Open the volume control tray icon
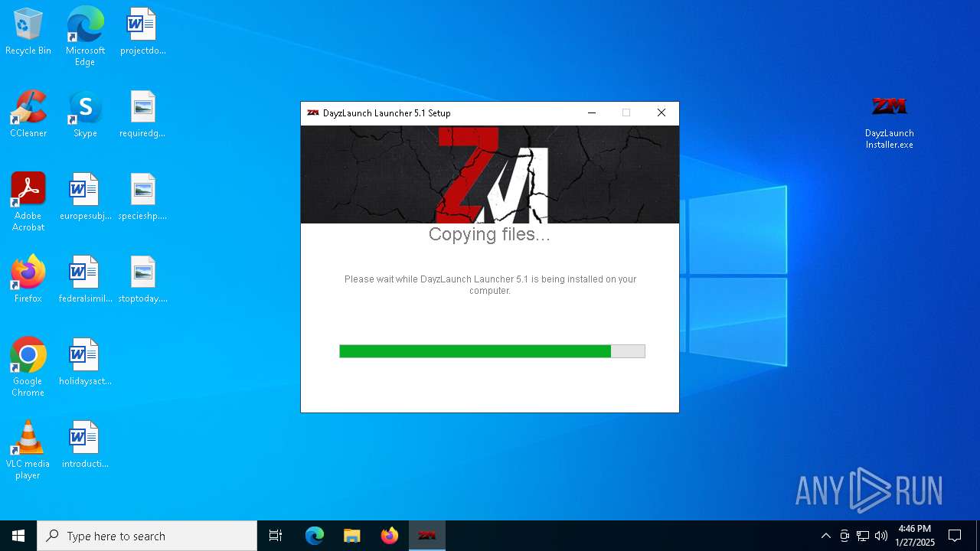This screenshot has width=980, height=551. [x=881, y=536]
